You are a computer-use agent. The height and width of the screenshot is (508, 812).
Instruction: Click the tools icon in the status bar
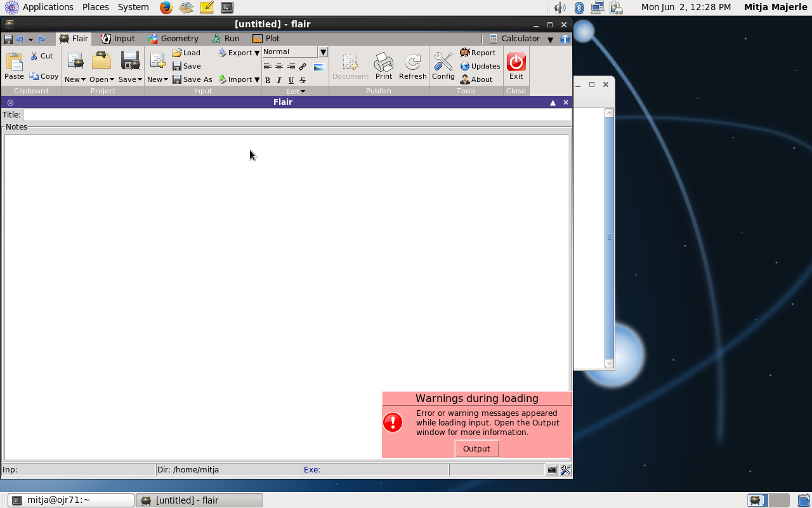[565, 470]
